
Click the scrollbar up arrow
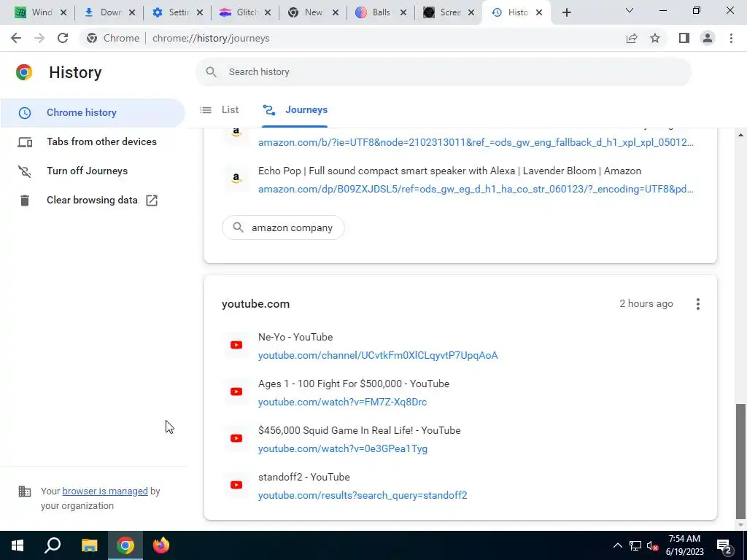740,135
